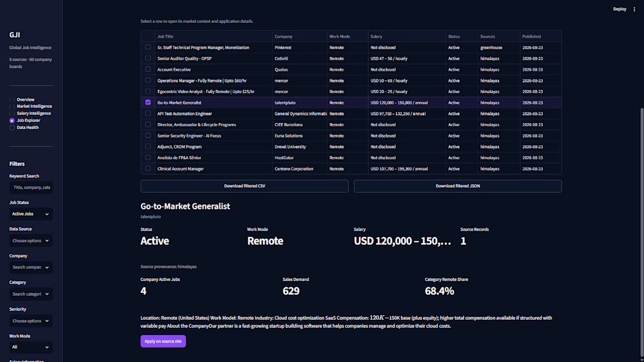Click the GJI sidebar title

(x=15, y=35)
